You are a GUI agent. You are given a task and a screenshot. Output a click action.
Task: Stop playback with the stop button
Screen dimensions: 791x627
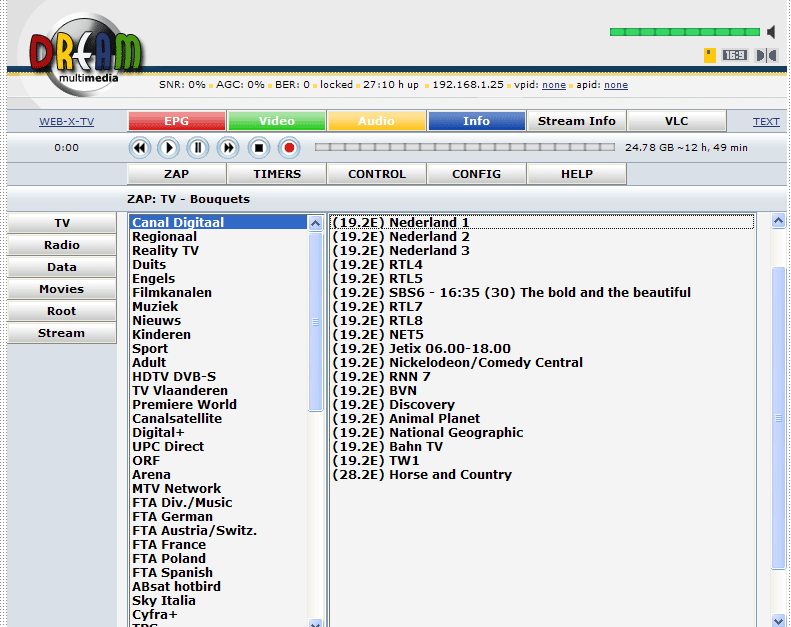tap(259, 148)
